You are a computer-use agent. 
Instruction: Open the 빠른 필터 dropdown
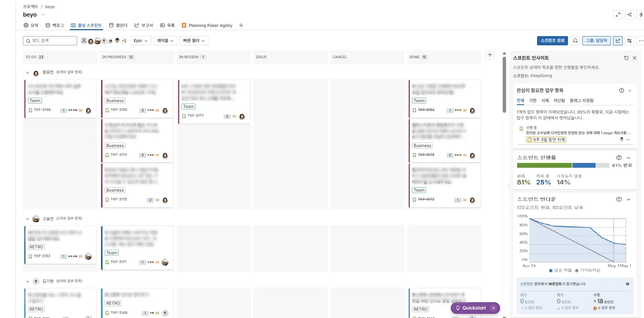point(194,41)
